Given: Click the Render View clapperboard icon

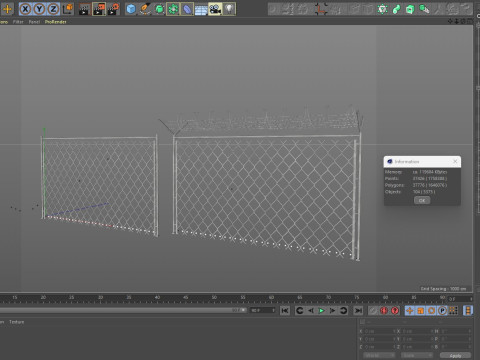Looking at the screenshot, I should [84, 9].
